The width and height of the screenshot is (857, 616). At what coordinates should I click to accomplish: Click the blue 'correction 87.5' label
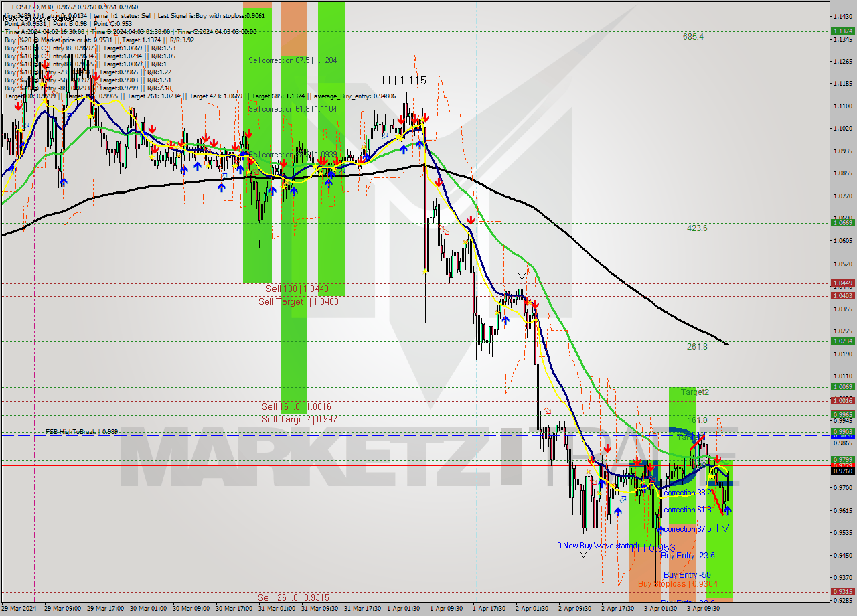coord(687,529)
